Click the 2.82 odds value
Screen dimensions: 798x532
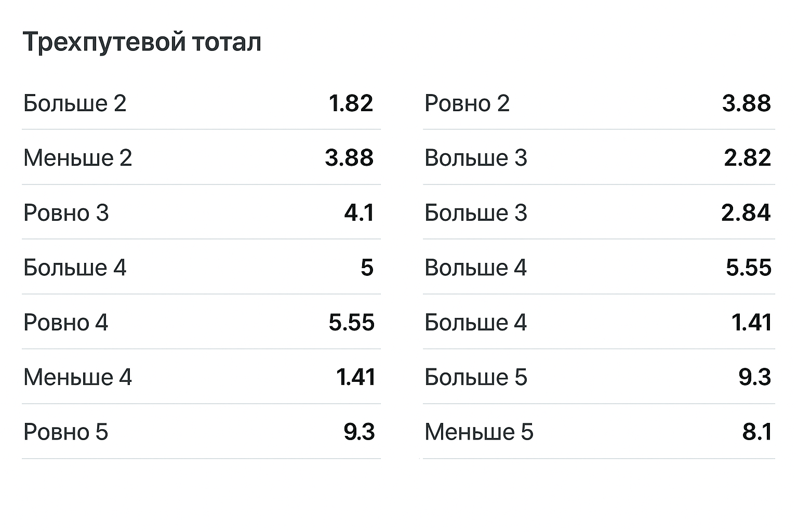click(747, 158)
